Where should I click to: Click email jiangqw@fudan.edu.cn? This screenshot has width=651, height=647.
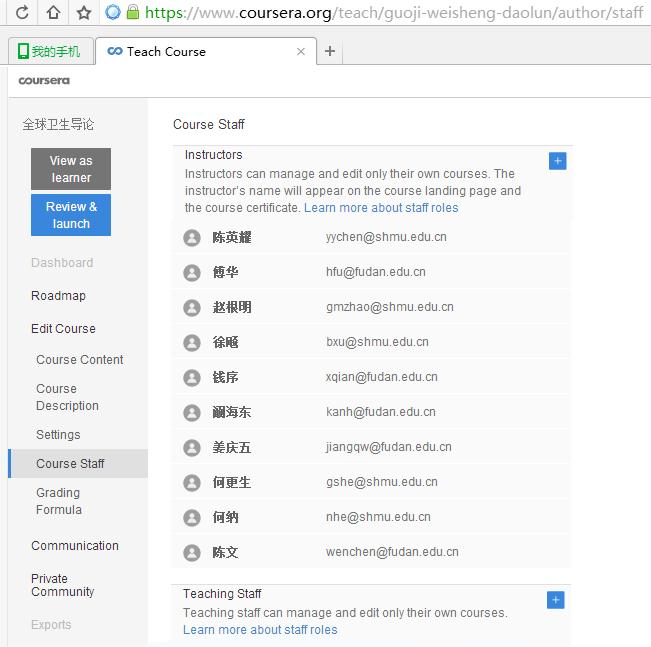coord(389,447)
